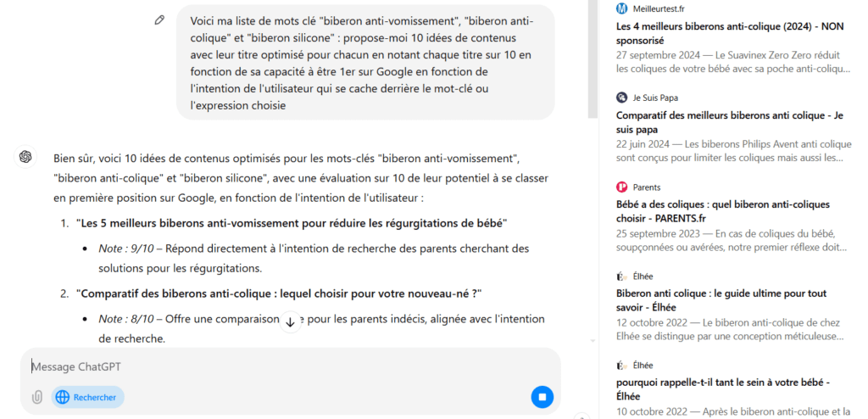Click the Meilleurtest.fr site favicon
This screenshot has height=419, width=868.
[621, 8]
